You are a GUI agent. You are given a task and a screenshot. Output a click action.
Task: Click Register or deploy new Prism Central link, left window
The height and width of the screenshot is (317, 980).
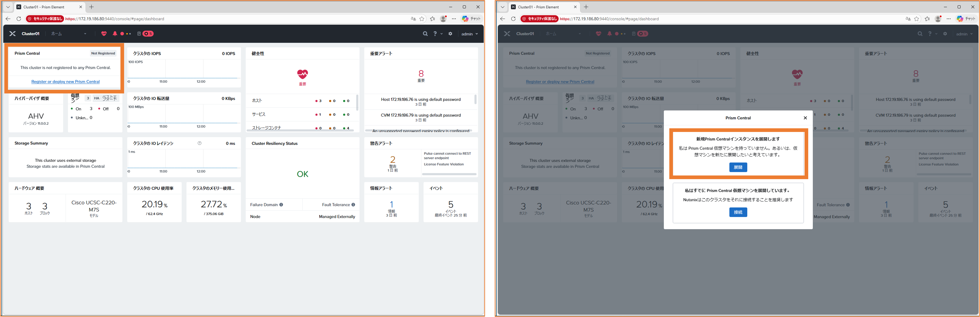click(x=65, y=82)
